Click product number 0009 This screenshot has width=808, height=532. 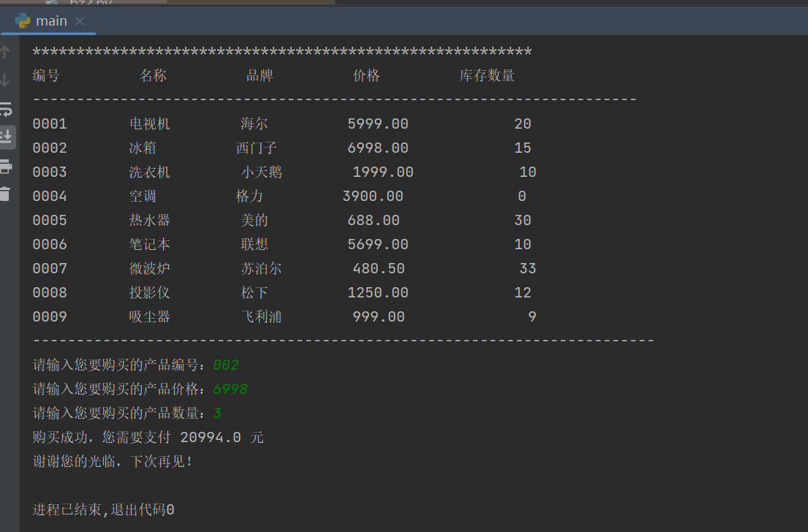pyautogui.click(x=50, y=316)
